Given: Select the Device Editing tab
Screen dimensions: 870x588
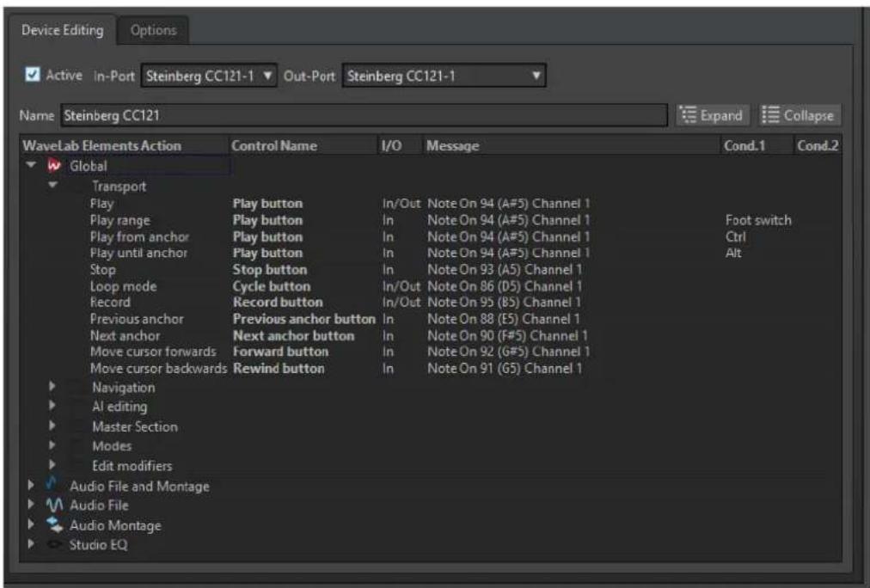Looking at the screenshot, I should (x=62, y=30).
